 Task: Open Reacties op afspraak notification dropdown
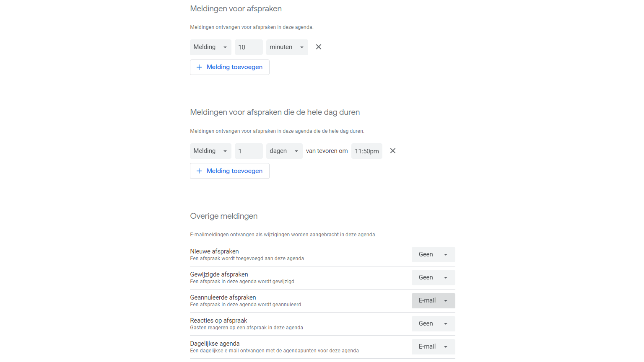tap(433, 323)
